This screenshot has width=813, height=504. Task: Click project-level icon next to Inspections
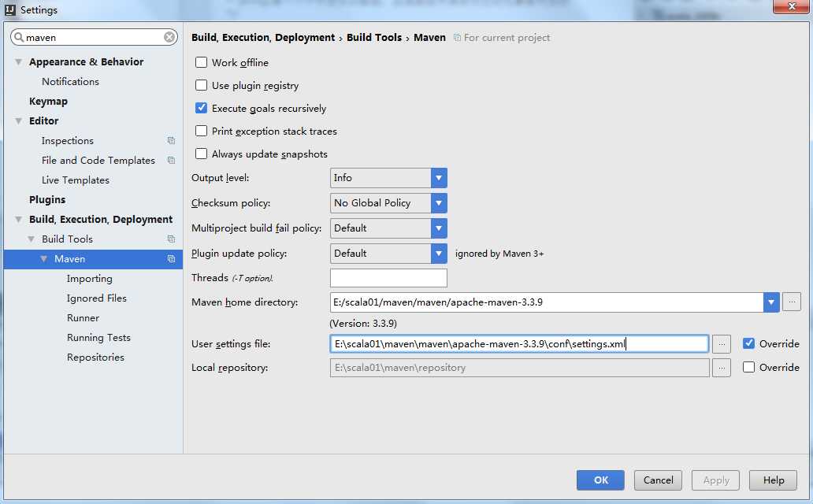[171, 140]
